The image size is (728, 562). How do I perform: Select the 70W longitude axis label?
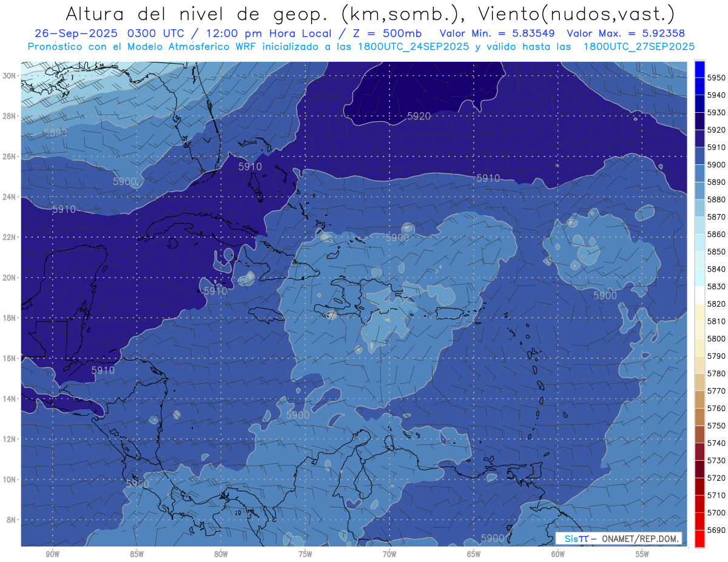pyautogui.click(x=389, y=554)
